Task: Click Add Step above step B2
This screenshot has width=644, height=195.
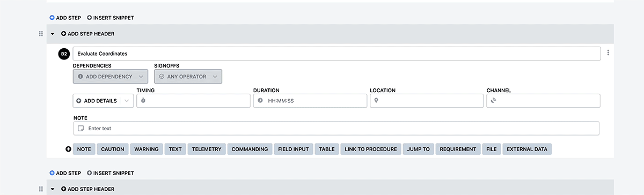Action: pos(65,18)
